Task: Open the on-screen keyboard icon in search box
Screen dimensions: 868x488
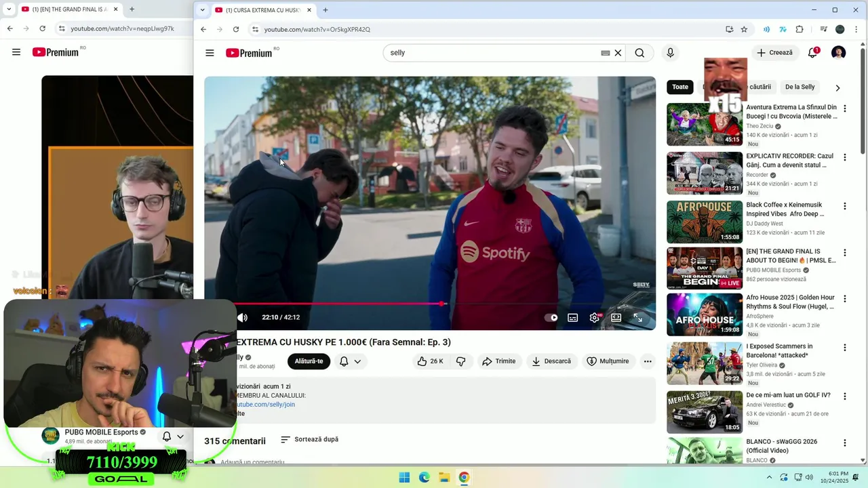Action: click(x=606, y=53)
